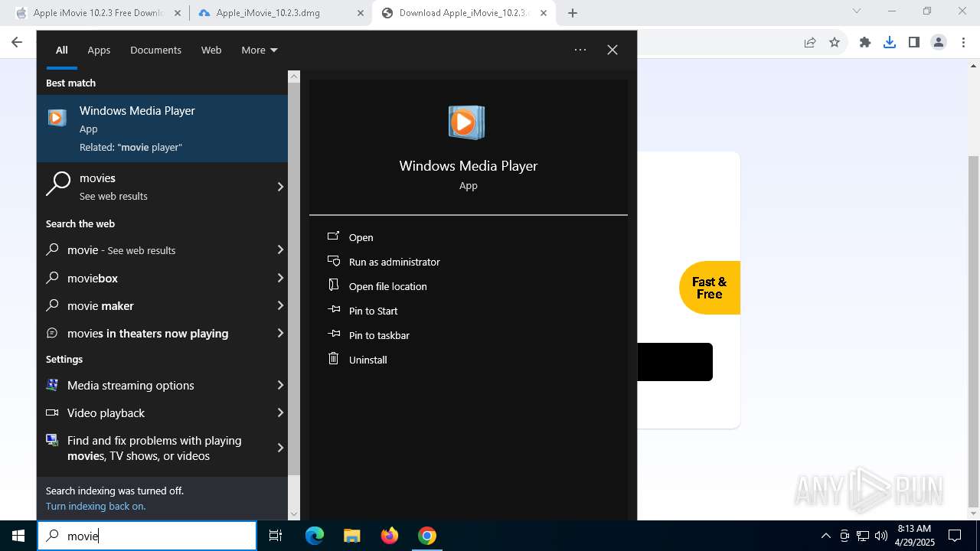Click the Pin to taskbar pin icon
Viewport: 980px width, 551px height.
[333, 334]
